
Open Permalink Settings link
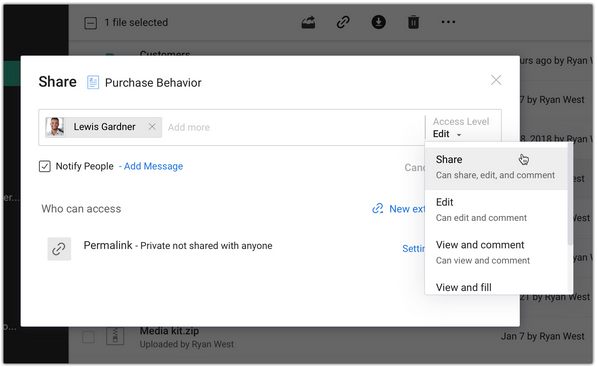pyautogui.click(x=413, y=249)
